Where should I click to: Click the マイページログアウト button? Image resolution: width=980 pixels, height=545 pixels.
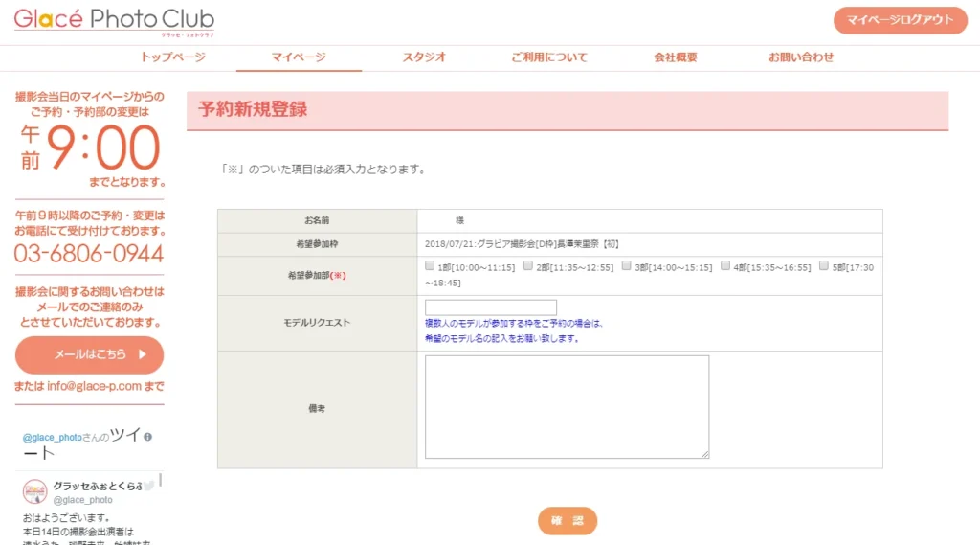click(x=901, y=20)
